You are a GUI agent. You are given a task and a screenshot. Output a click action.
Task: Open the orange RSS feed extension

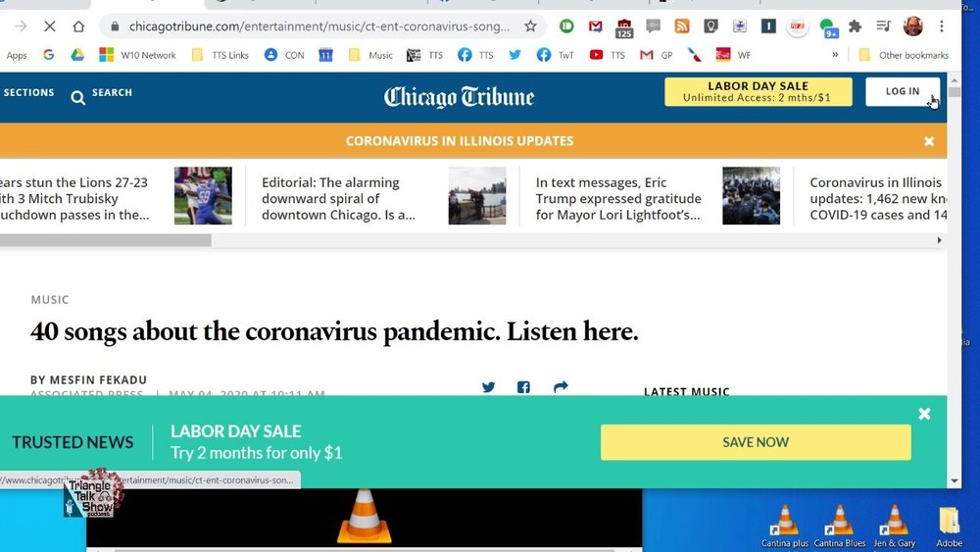coord(682,26)
